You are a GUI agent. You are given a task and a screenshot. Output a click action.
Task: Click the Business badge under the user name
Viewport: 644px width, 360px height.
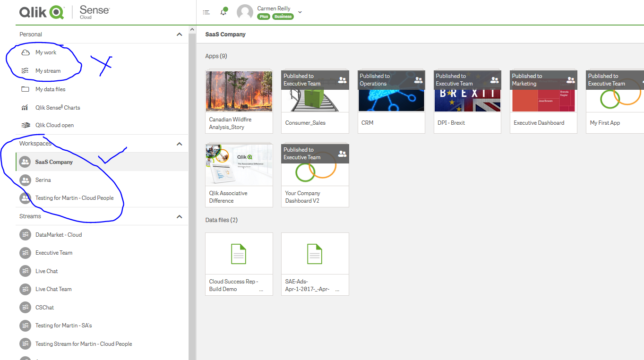pyautogui.click(x=283, y=17)
